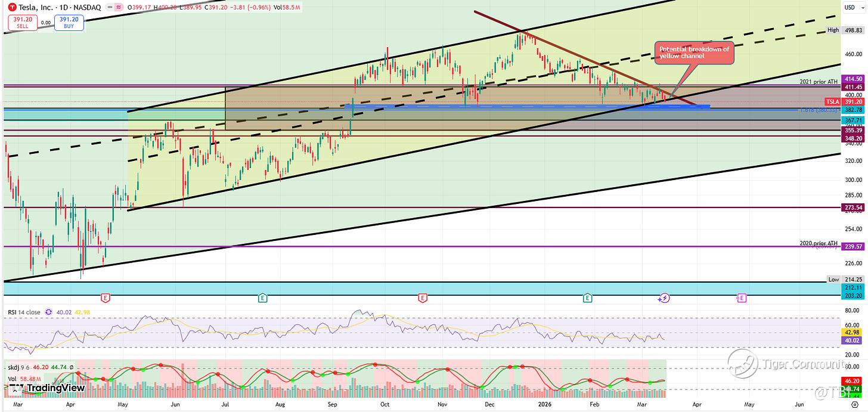Screen dimensions: 868x412
Task: Click the red TSLA 391.20 price tag
Action: (844, 102)
